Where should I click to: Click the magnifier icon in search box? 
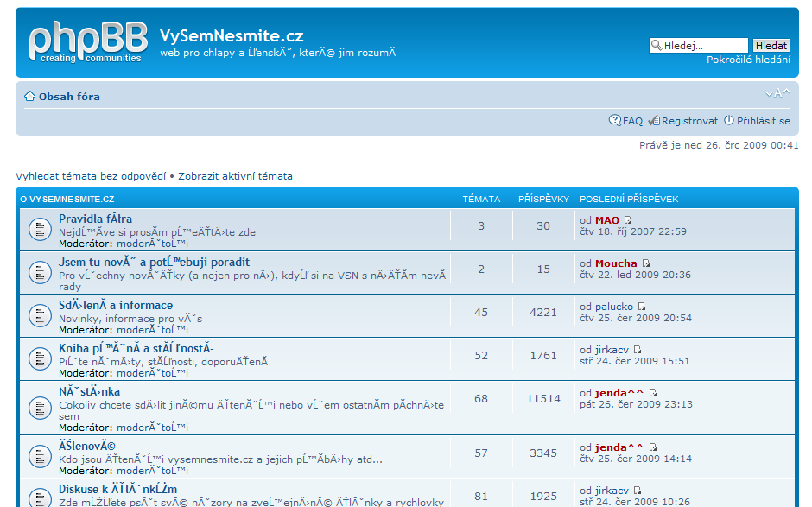tap(657, 46)
